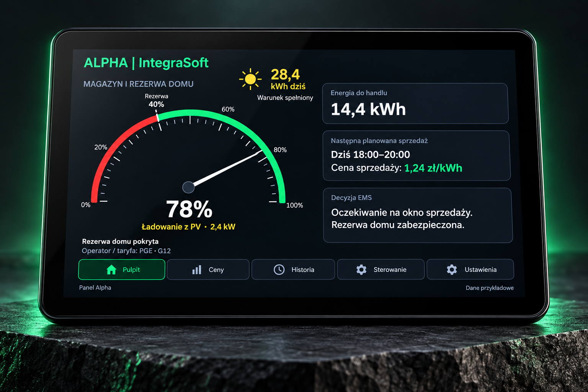Click the 14,4 kWh value
The height and width of the screenshot is (392, 588).
click(368, 109)
